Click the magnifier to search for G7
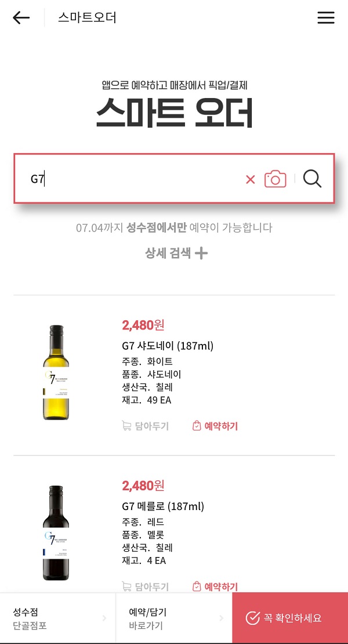Screen dimensions: 348x644 click(x=312, y=179)
